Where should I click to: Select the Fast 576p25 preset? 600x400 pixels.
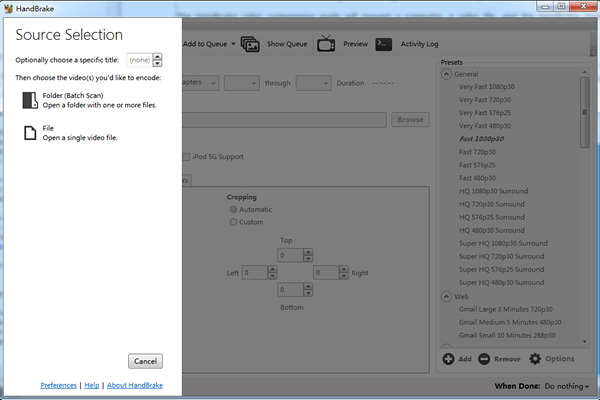477,165
